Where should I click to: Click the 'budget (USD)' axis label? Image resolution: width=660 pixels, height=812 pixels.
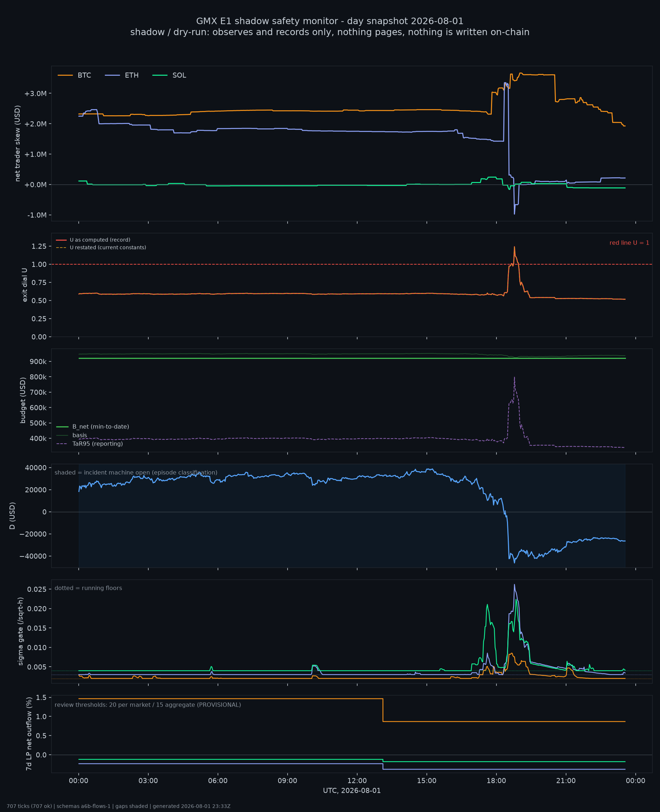pyautogui.click(x=23, y=400)
